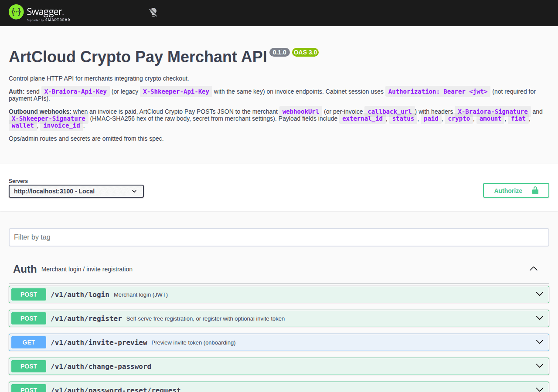Screen dimensions: 558x392
Task: Click the /v1/auth/register path text
Action: click(x=86, y=318)
